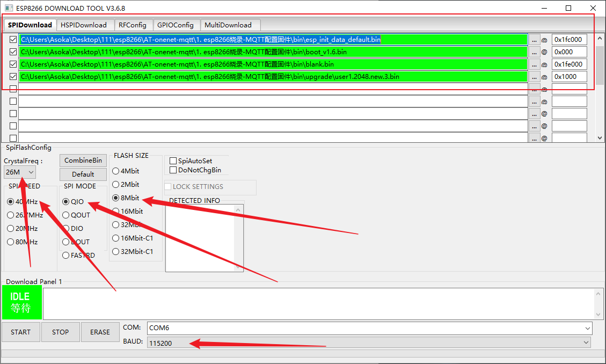This screenshot has height=364, width=606.
Task: Click the STOP button
Action: click(x=60, y=332)
